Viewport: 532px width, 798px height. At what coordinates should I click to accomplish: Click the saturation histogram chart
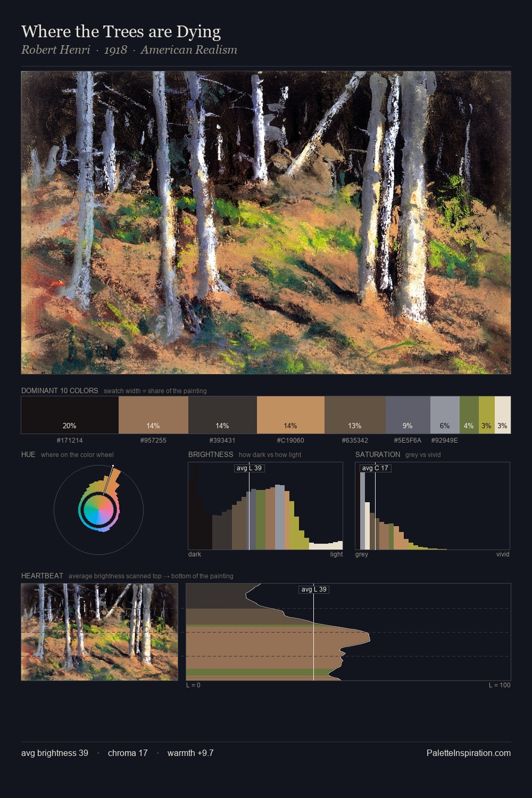[433, 506]
